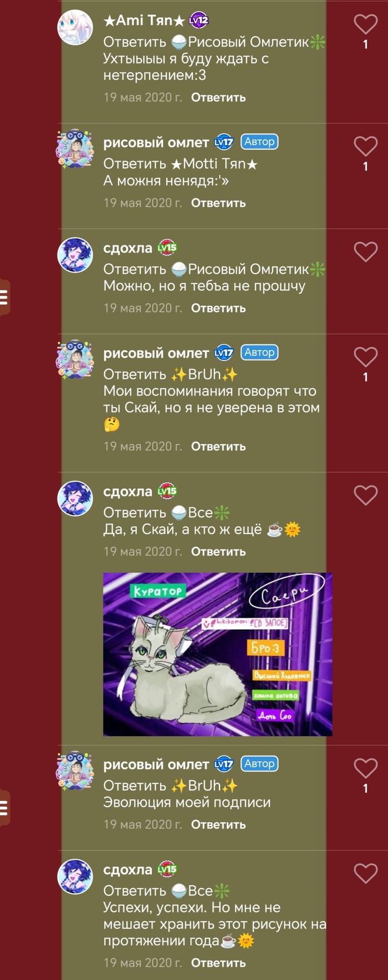Like the 'Да, я Скай' comment
The width and height of the screenshot is (388, 980).
point(365,495)
